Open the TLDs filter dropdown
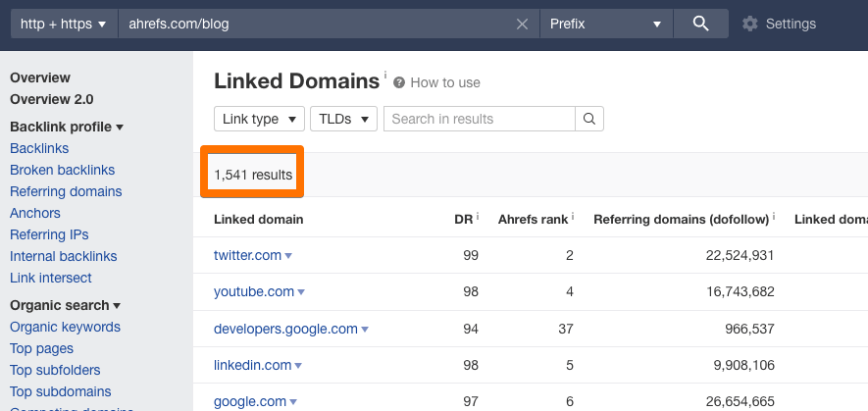This screenshot has height=411, width=868. [x=343, y=119]
